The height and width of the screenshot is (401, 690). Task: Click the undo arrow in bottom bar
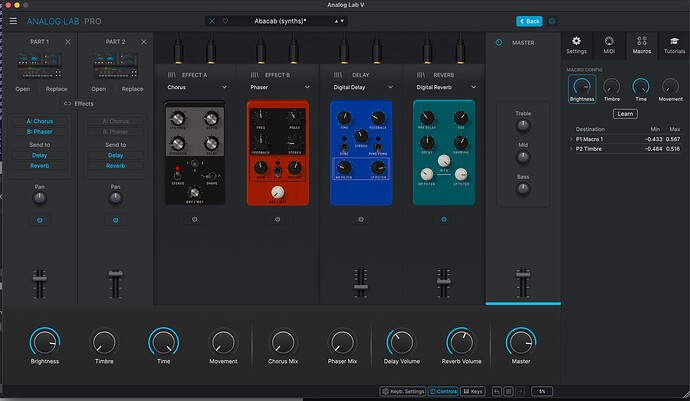[497, 391]
